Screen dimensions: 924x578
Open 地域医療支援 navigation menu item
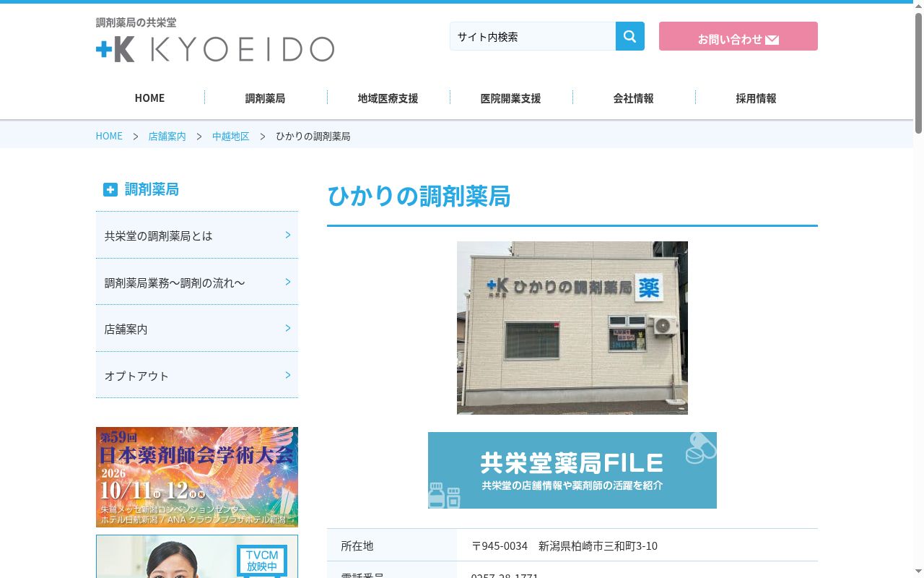[x=388, y=98]
